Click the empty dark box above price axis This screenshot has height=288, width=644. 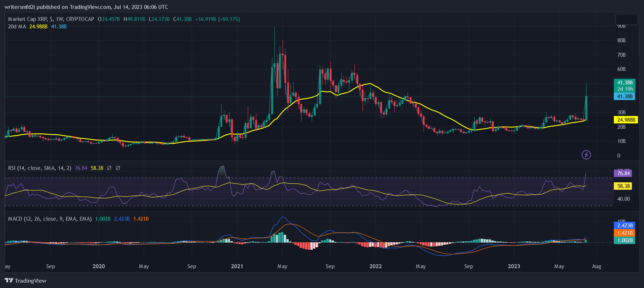click(626, 19)
